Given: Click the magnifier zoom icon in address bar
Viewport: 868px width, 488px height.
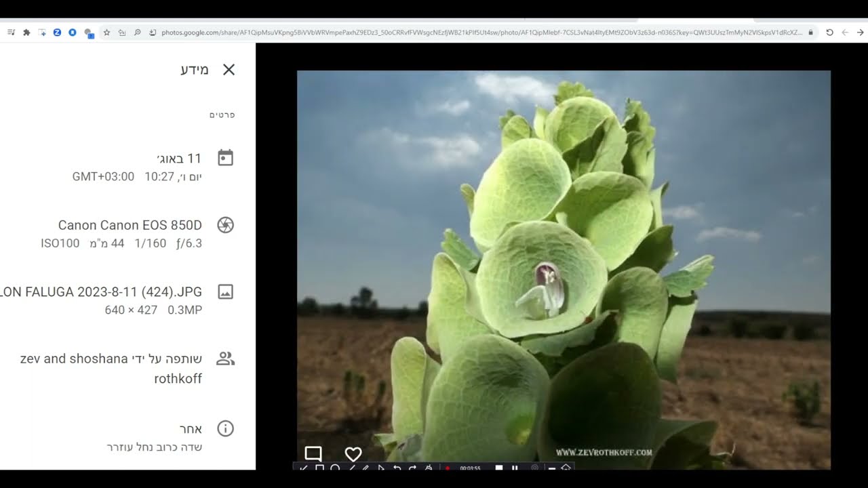Looking at the screenshot, I should click(137, 33).
